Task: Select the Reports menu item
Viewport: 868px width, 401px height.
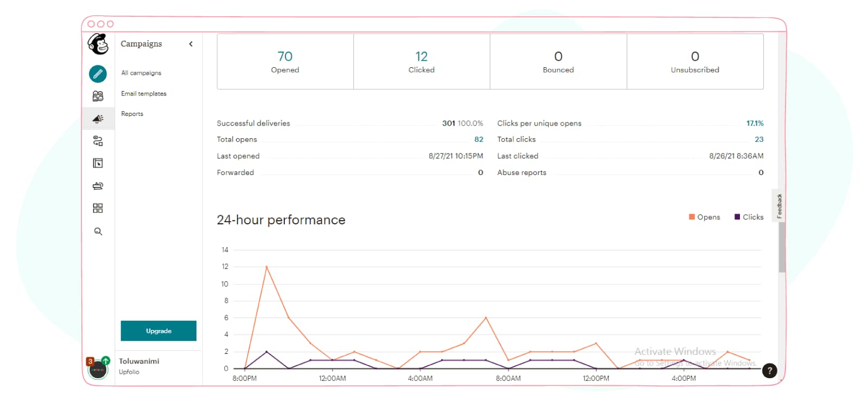Action: click(x=132, y=114)
